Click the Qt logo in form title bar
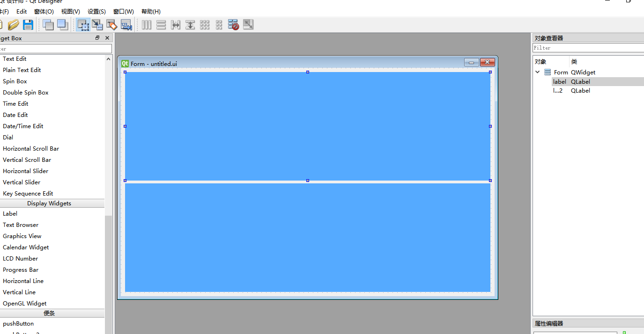The image size is (644, 334). (x=125, y=63)
